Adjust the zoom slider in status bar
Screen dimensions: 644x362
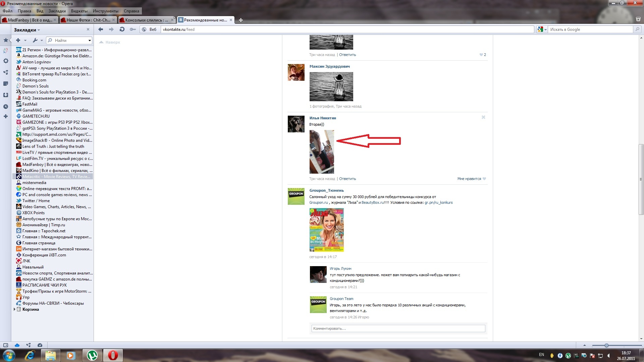[x=606, y=345]
